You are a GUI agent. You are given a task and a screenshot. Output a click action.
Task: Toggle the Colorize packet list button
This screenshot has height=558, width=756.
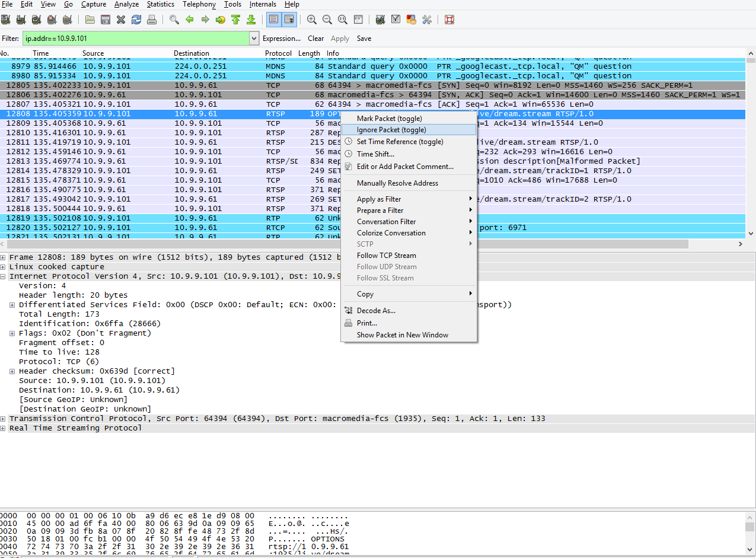click(273, 20)
